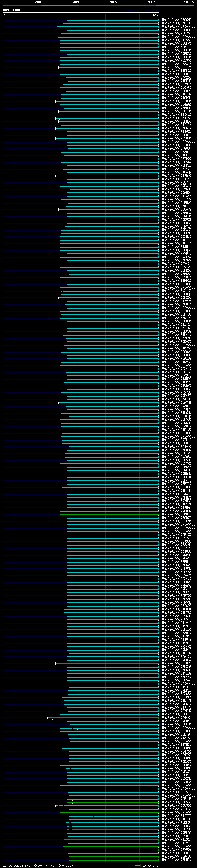
Task: Click the green alignment bar of UniRef100_B6TBX3
Action: click(x=107, y=664)
